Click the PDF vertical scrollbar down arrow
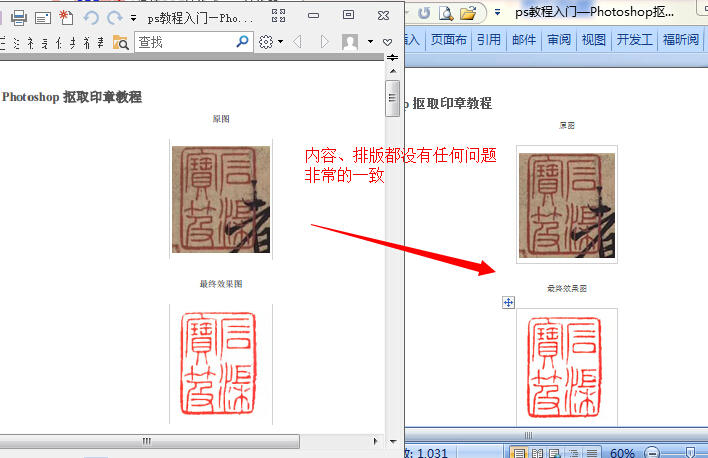Screen dimensions: 708x458 click(393, 442)
